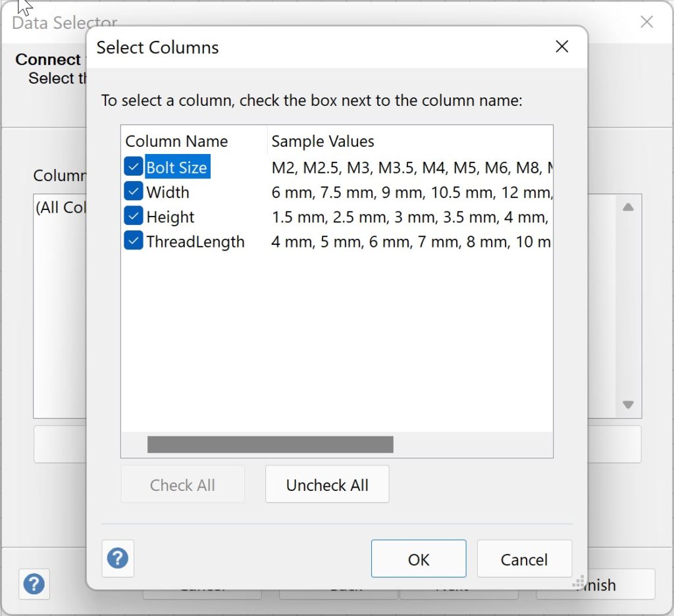Click the help icon in Select Columns dialog
674x616 pixels.
118,559
